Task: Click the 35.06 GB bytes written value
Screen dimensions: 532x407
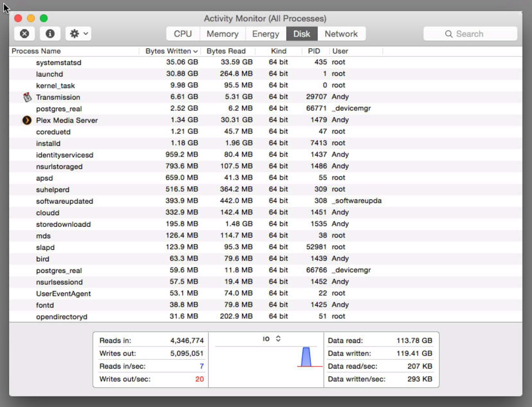Action: [182, 62]
